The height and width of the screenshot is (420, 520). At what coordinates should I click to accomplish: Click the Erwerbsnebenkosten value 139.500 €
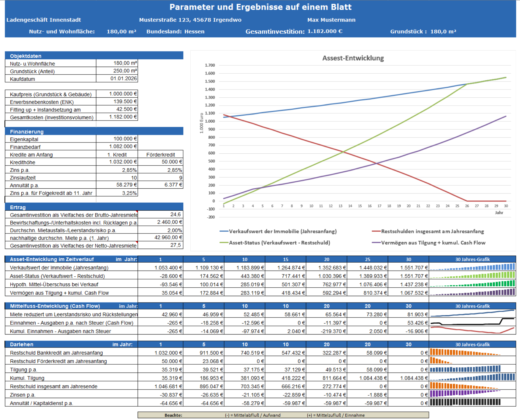tap(117, 102)
